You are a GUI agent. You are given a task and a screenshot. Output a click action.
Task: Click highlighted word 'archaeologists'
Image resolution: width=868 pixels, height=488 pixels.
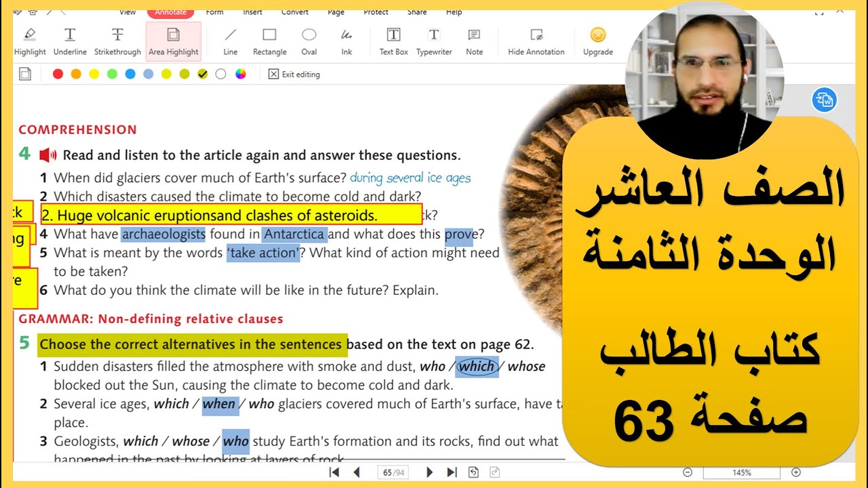(163, 235)
